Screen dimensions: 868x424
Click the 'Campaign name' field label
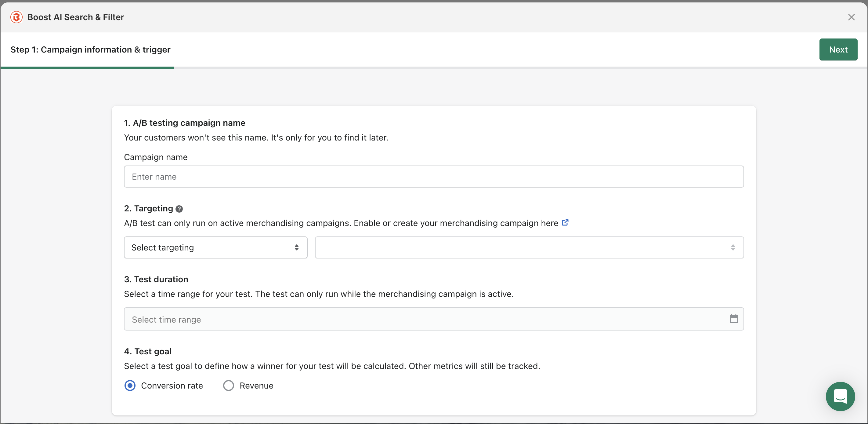(x=156, y=157)
